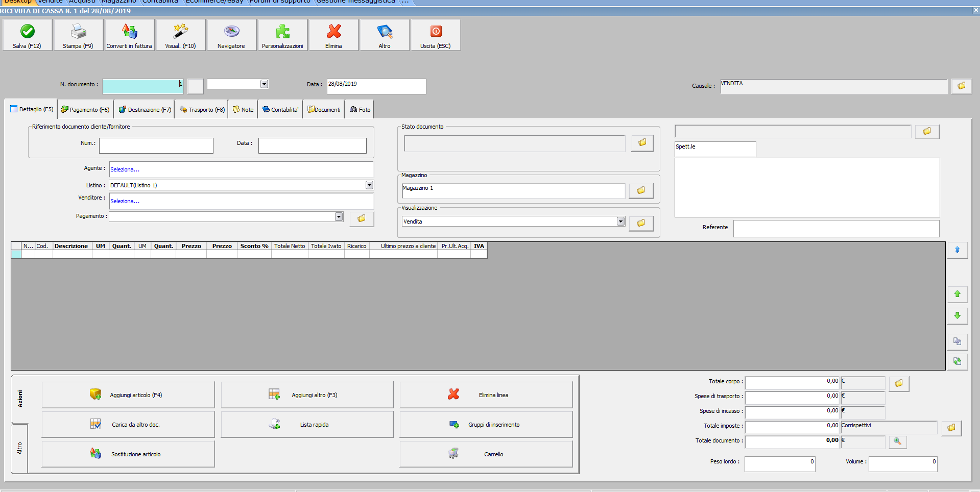Viewport: 980px width, 492px height.
Task: Open the Trasporto (F8) tab
Action: tap(202, 110)
